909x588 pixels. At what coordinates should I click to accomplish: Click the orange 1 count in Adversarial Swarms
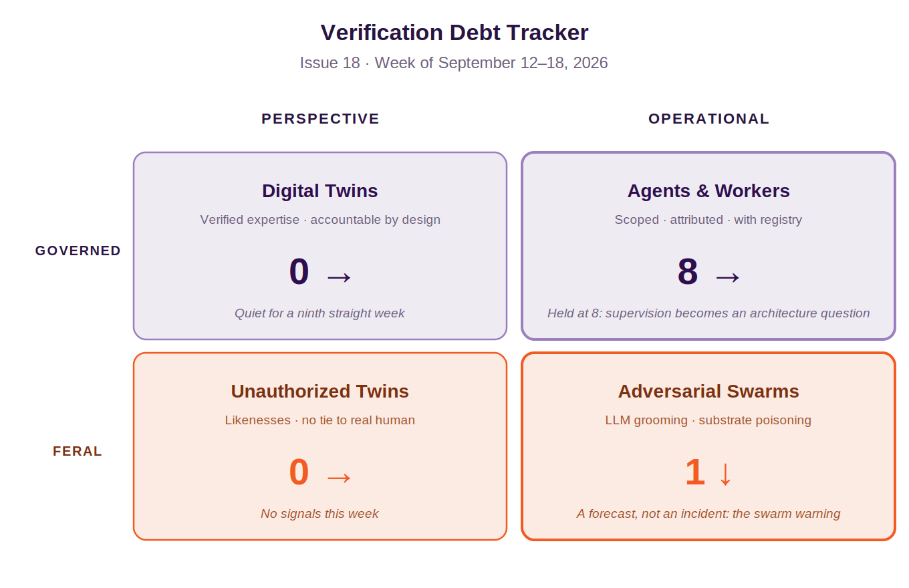pos(694,472)
